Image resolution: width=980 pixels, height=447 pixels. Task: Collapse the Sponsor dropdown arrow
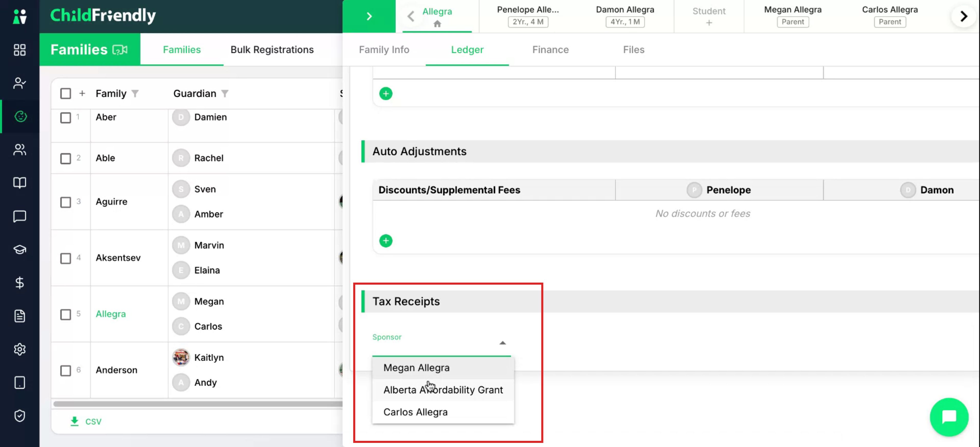[502, 343]
